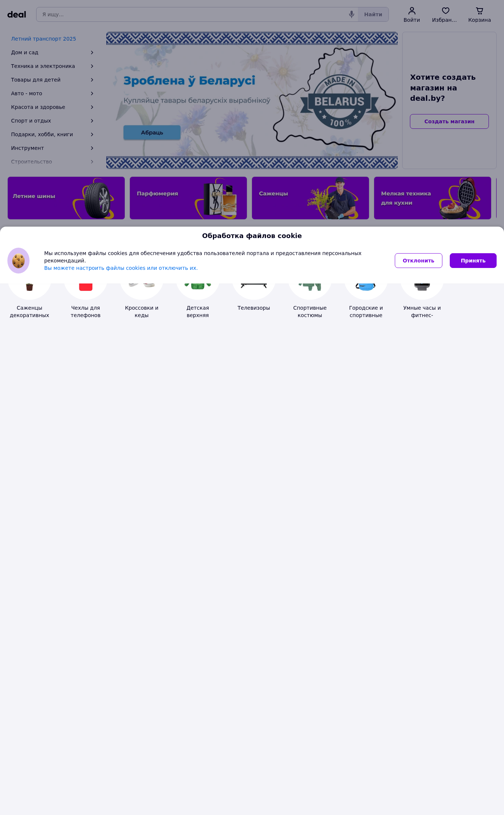Open the Летние шины promo banner
The height and width of the screenshot is (815, 504).
(66, 198)
